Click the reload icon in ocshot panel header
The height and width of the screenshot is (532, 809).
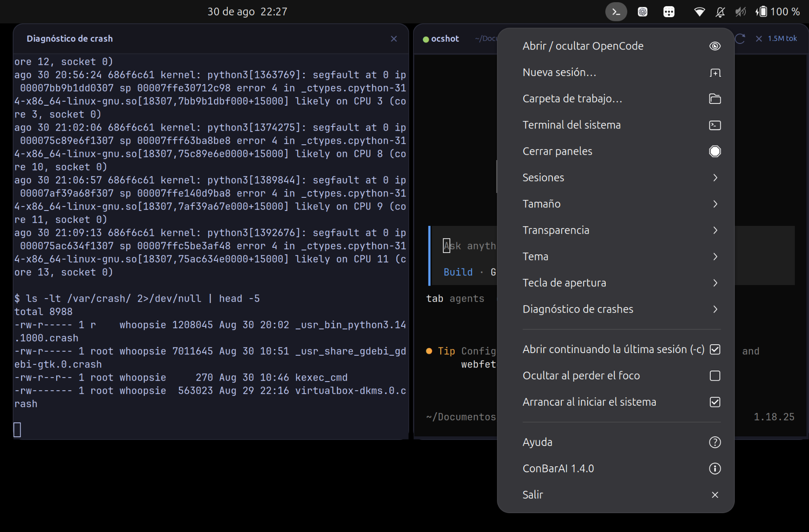click(x=740, y=39)
